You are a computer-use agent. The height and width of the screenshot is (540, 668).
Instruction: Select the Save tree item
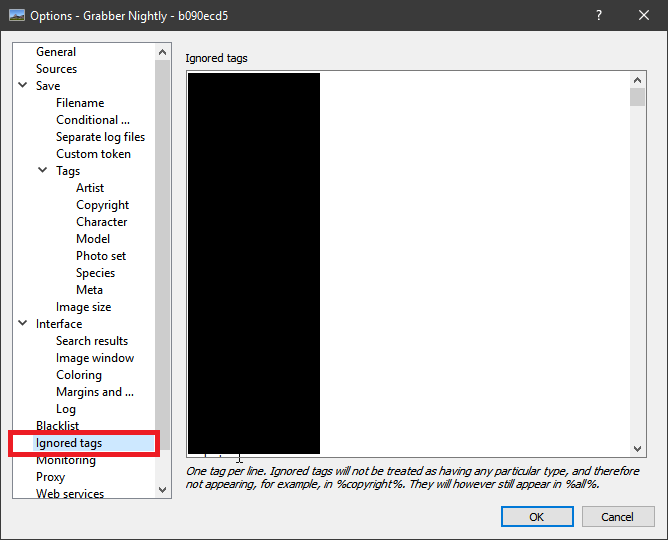click(48, 86)
